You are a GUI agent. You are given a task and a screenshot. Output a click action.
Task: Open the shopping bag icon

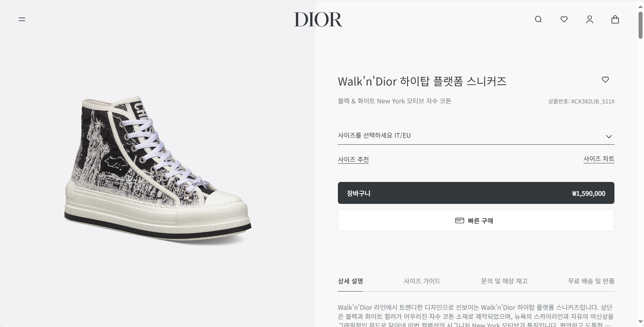click(615, 19)
